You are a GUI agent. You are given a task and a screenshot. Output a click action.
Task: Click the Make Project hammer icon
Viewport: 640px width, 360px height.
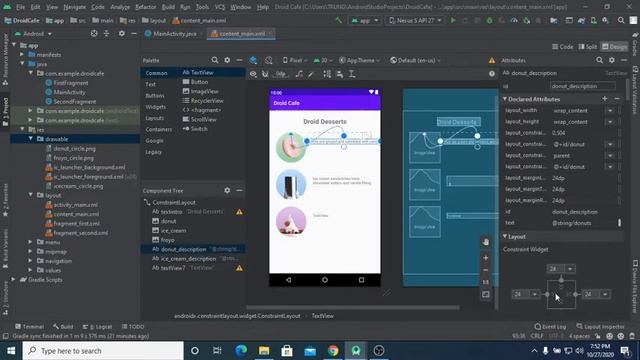[x=338, y=20]
